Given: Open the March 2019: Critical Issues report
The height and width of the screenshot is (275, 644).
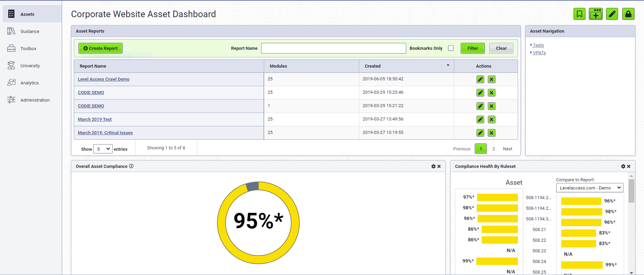Looking at the screenshot, I should pyautogui.click(x=105, y=133).
